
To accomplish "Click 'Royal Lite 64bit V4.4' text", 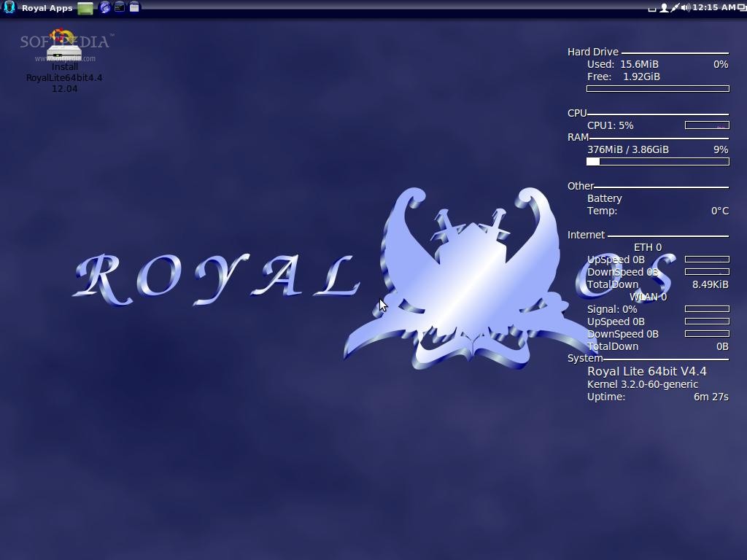I will click(x=646, y=371).
